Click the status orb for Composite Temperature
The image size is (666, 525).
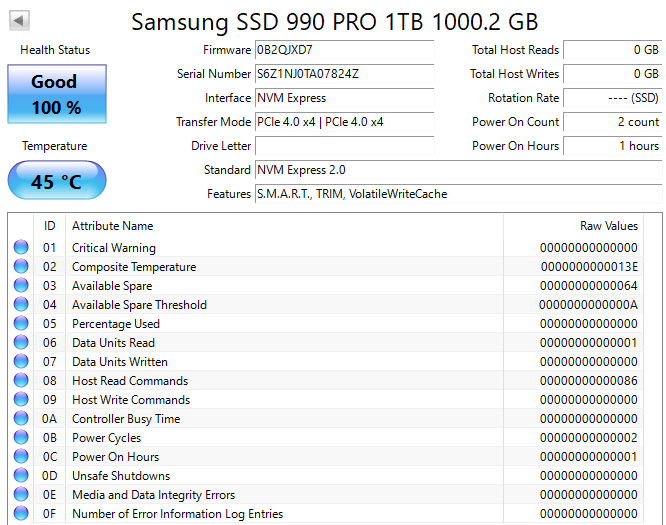click(x=21, y=266)
